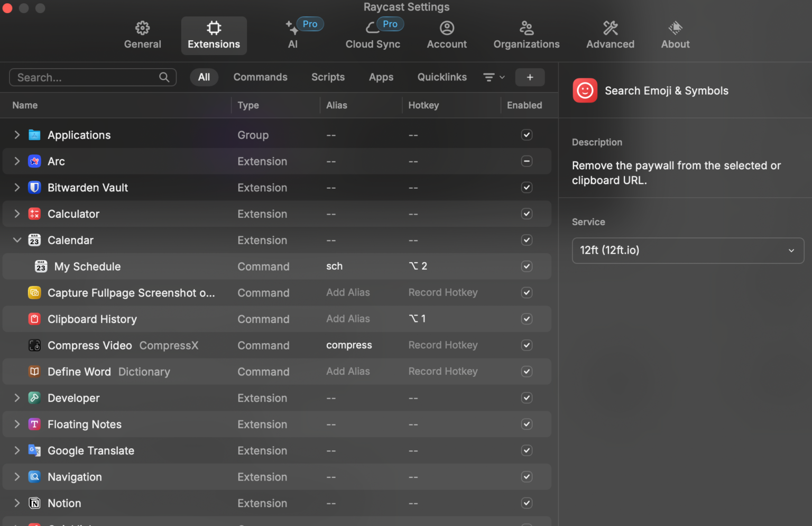812x526 pixels.
Task: Click the Google Translate icon
Action: [34, 450]
